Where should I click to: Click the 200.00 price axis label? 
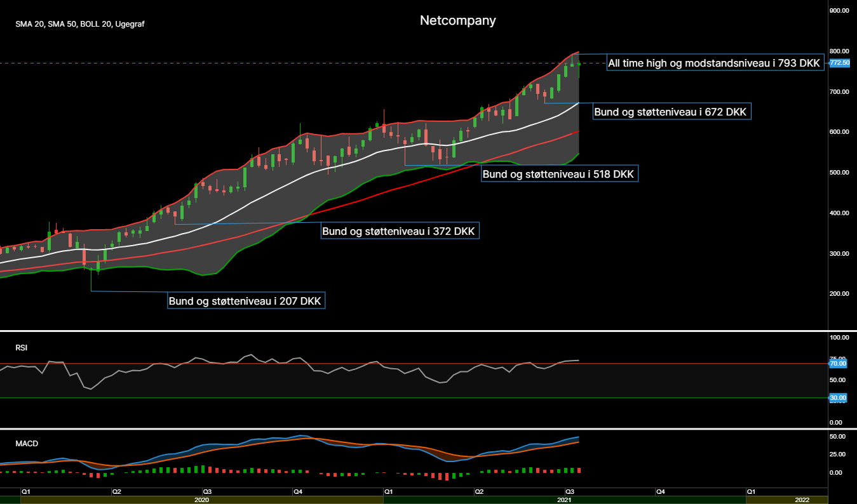point(840,294)
